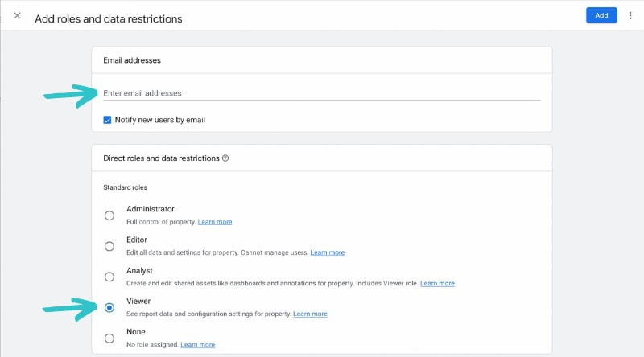
Task: Open the three-dot more options menu
Action: [630, 16]
